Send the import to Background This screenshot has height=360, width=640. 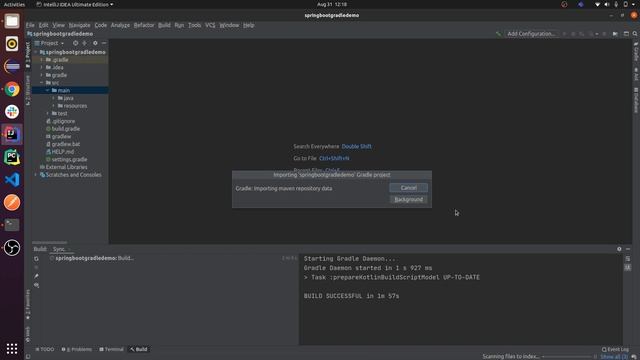409,200
